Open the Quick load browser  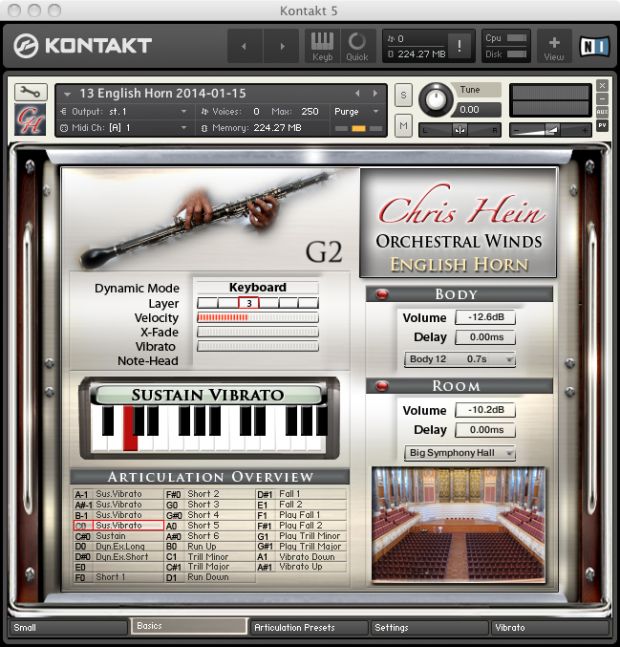(x=357, y=46)
